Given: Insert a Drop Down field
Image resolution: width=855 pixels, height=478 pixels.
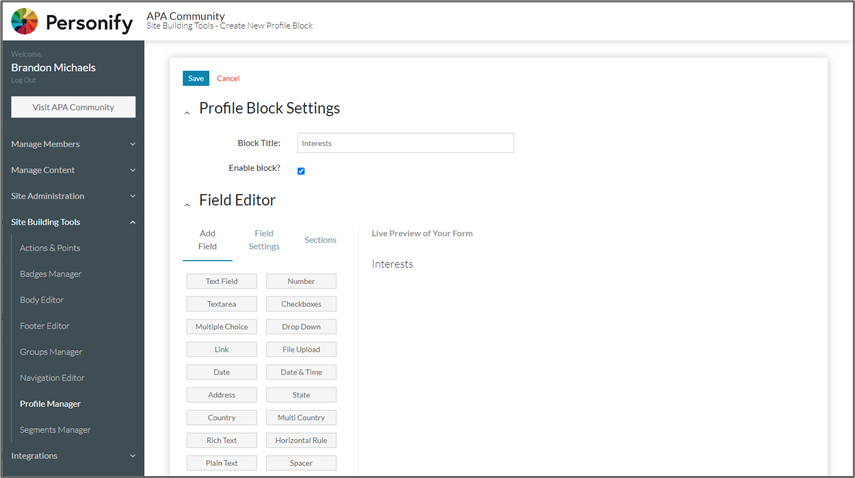Looking at the screenshot, I should coord(301,327).
